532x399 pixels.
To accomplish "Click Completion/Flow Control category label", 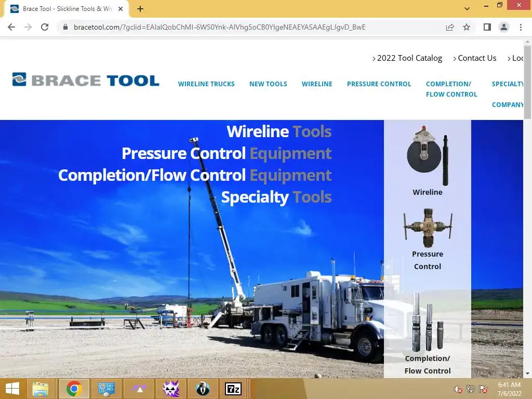I will pos(428,365).
